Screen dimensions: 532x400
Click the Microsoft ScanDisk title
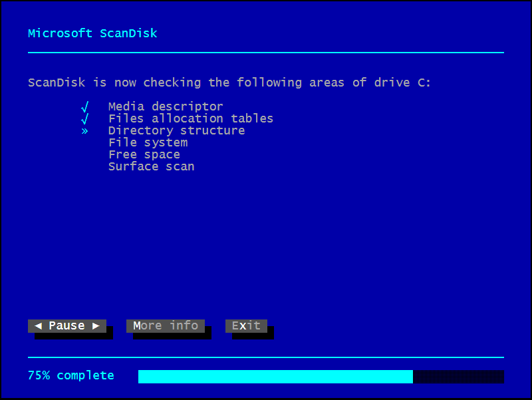[92, 33]
